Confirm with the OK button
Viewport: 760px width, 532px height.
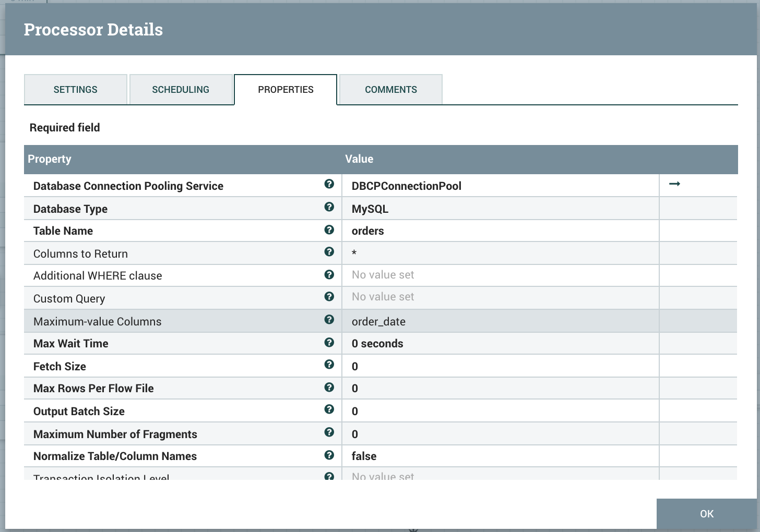click(707, 514)
